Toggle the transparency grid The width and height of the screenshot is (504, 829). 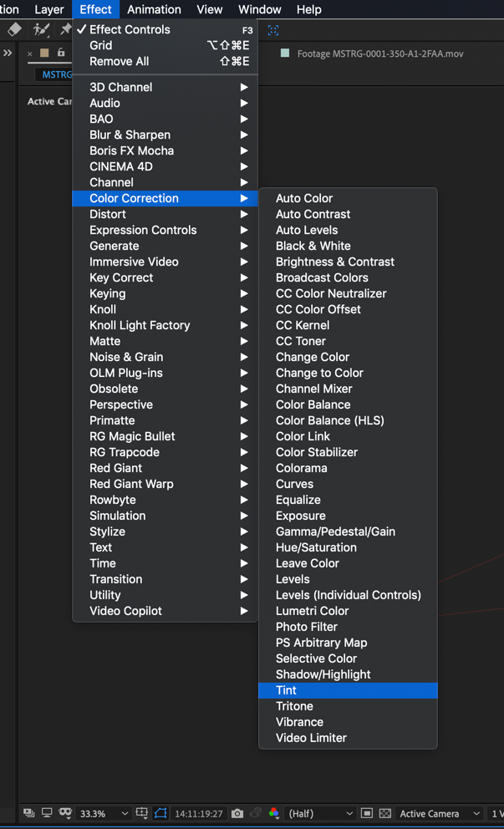coord(384,813)
